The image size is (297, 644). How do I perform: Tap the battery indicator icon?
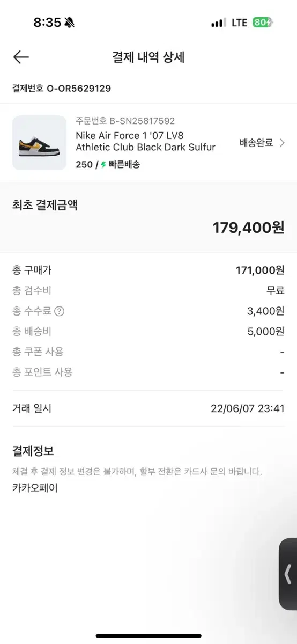tap(263, 23)
